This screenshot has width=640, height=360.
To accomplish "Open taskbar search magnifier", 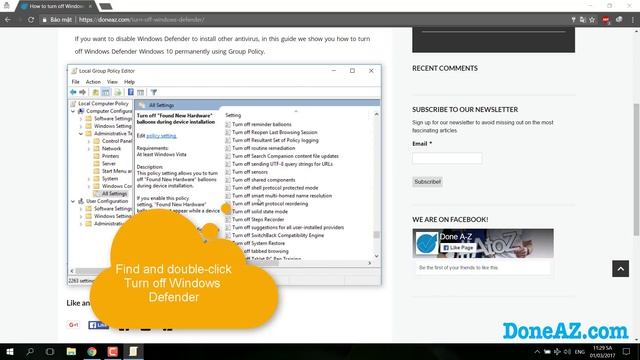I will pyautogui.click(x=30, y=351).
